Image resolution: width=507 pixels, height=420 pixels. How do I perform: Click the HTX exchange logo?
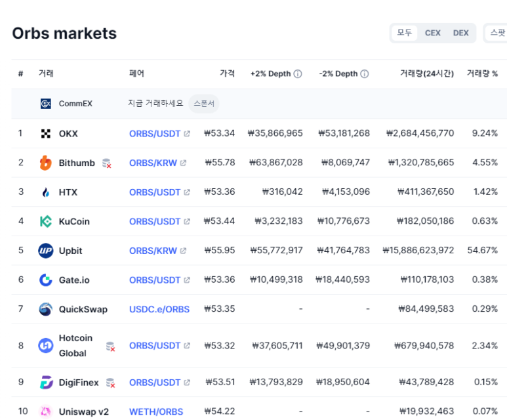coord(46,192)
